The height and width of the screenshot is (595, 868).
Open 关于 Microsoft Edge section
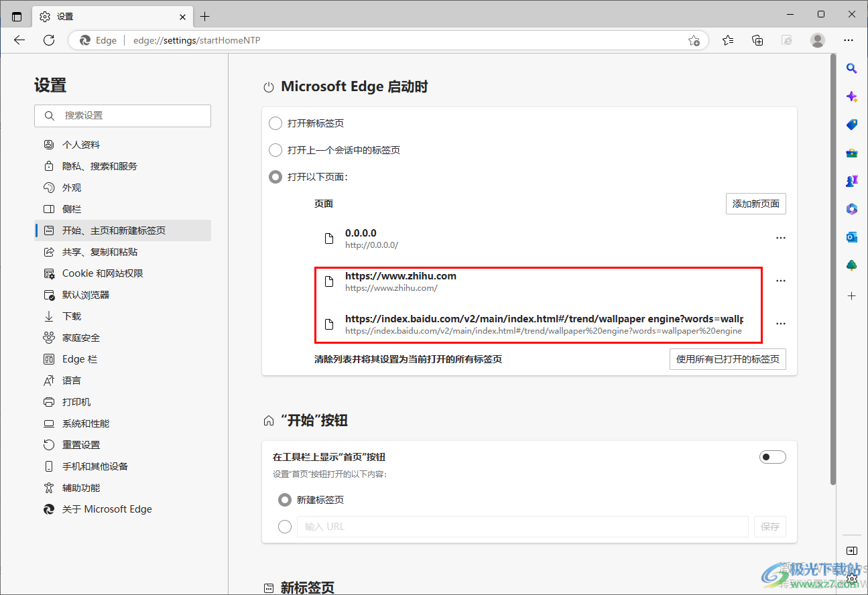point(123,509)
